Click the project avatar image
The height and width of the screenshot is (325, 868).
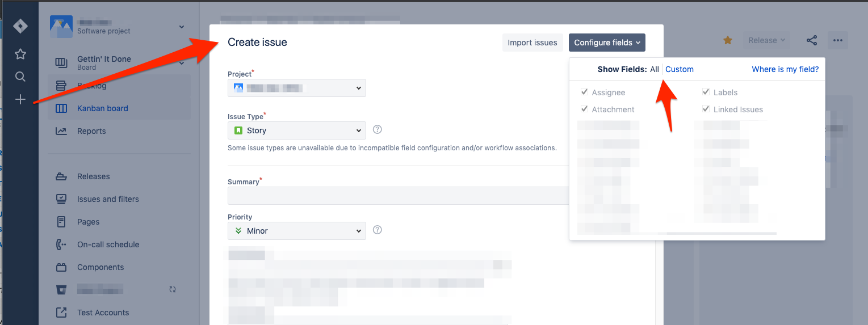(x=61, y=27)
